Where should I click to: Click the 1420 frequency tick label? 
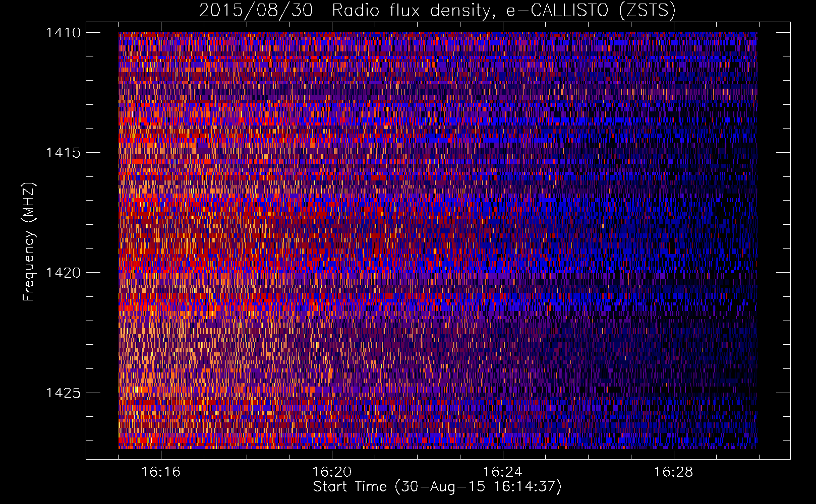click(63, 273)
